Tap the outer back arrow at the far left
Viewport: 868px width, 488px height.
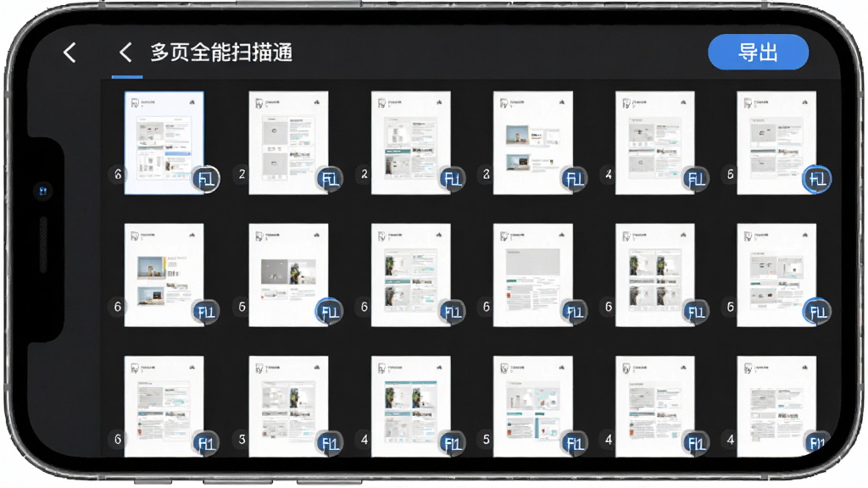point(70,53)
